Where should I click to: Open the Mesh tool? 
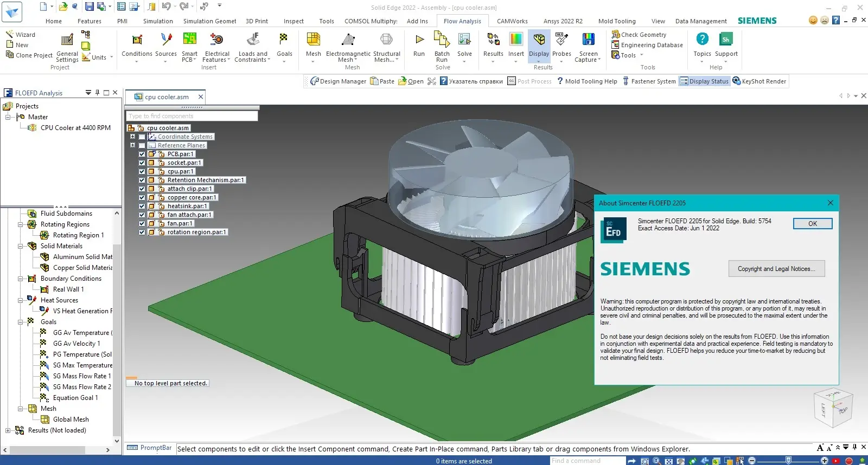[x=313, y=46]
